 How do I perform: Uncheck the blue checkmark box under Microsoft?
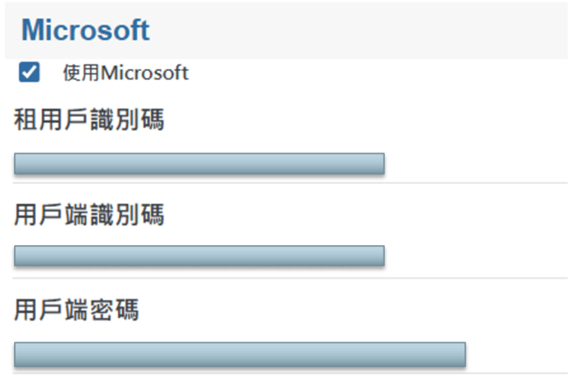pyautogui.click(x=29, y=73)
